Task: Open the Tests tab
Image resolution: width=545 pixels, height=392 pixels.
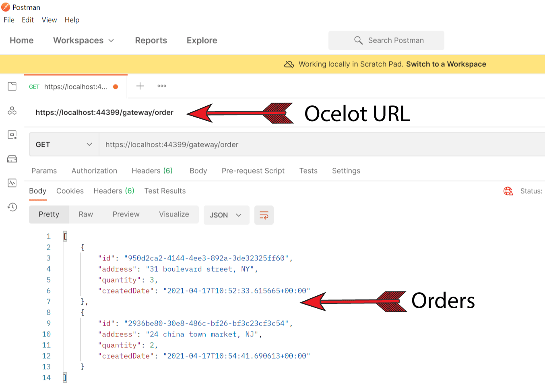Action: 308,171
